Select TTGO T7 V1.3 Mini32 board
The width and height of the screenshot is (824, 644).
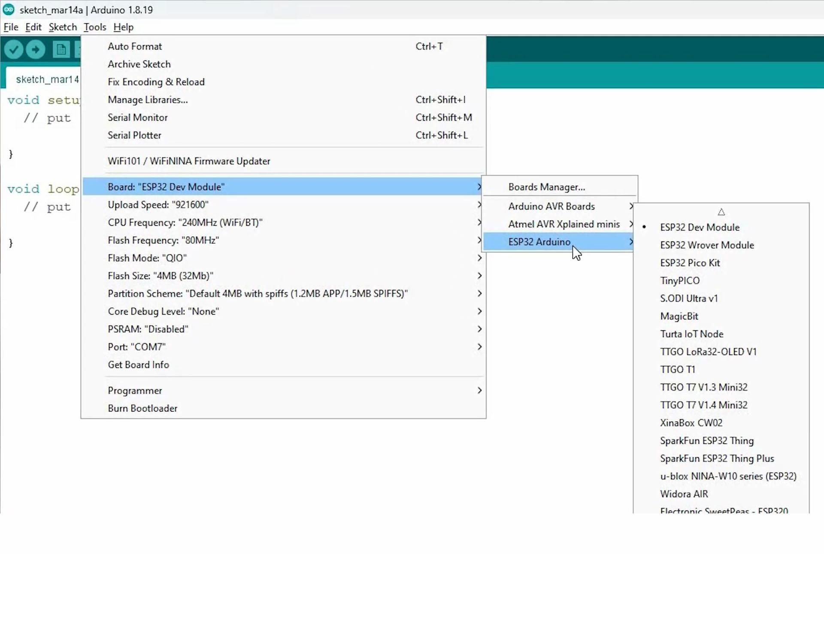(721, 387)
